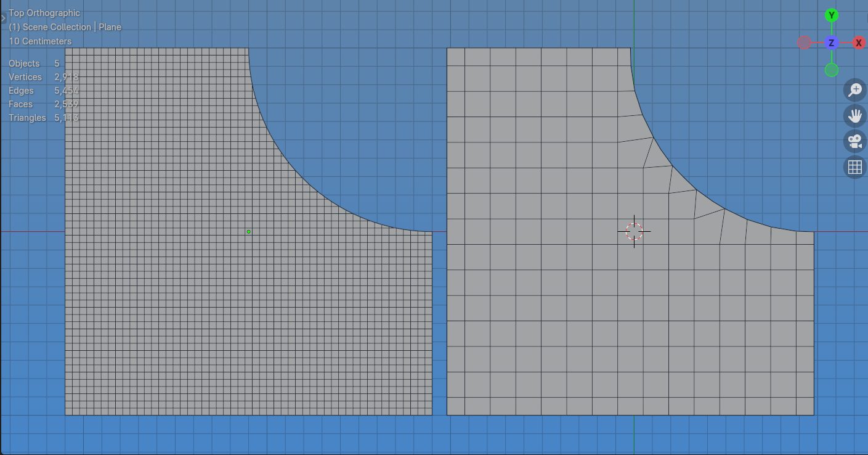Toggle camera view with the camera icon
Viewport: 868px width, 455px height.
pos(854,141)
